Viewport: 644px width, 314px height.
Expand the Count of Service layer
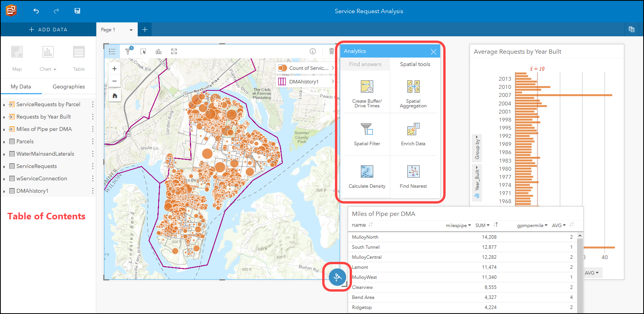pyautogui.click(x=332, y=68)
